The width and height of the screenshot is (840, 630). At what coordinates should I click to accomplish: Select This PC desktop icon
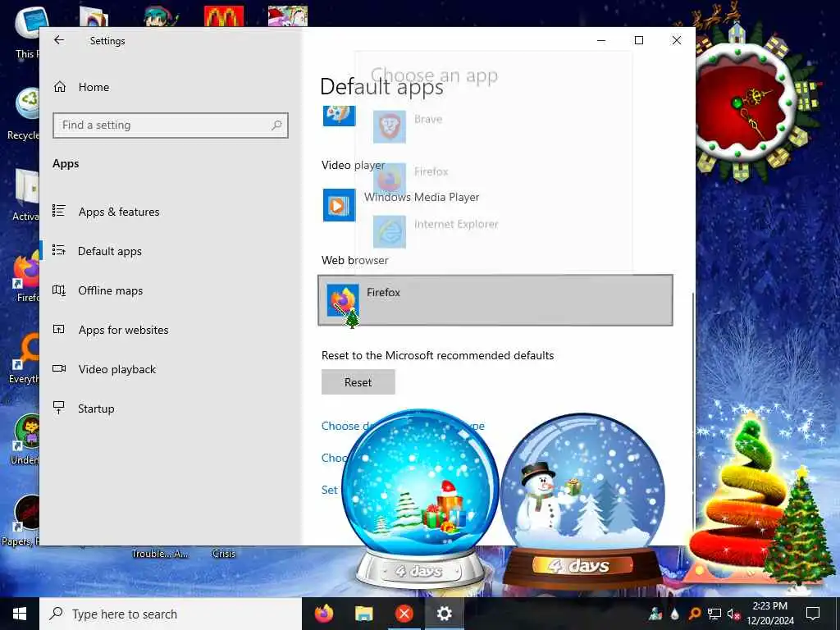point(27,32)
